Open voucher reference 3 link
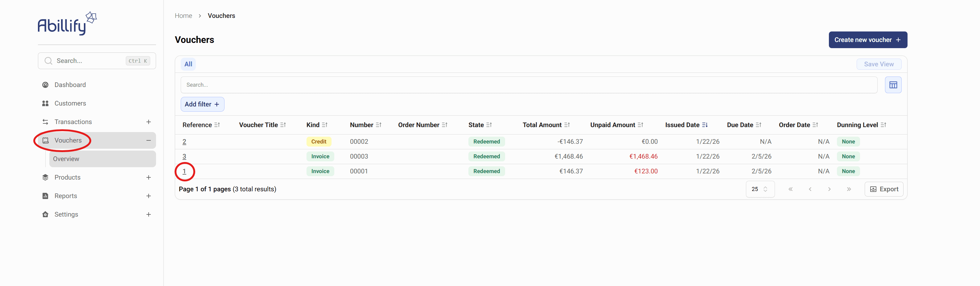The height and width of the screenshot is (286, 980). tap(184, 156)
